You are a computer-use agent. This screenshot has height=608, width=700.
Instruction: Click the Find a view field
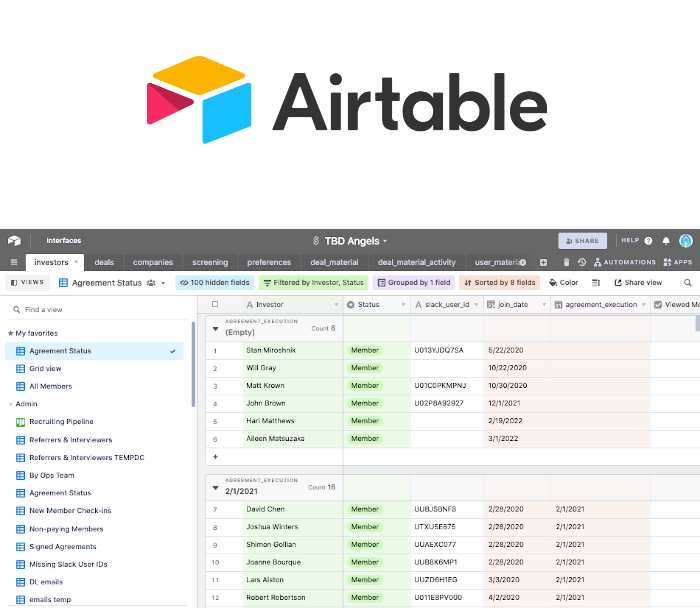pyautogui.click(x=97, y=309)
